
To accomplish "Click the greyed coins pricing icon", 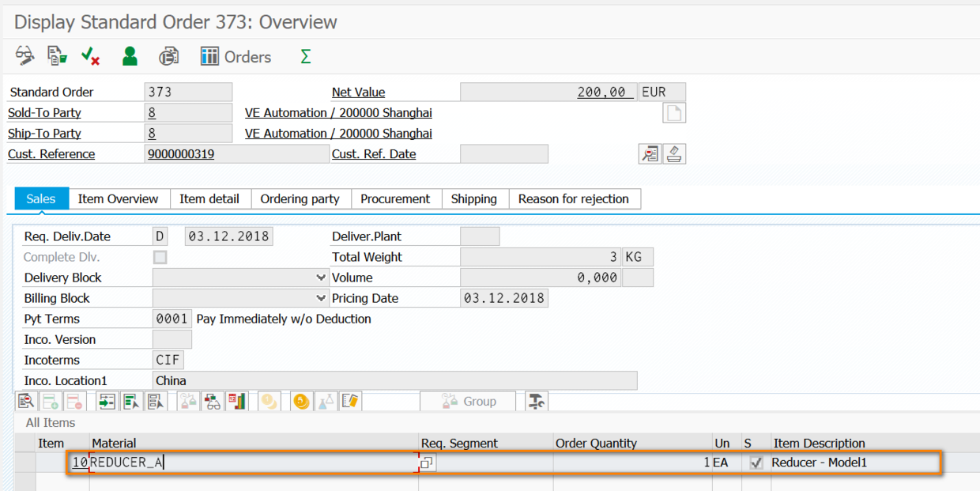I will point(269,402).
